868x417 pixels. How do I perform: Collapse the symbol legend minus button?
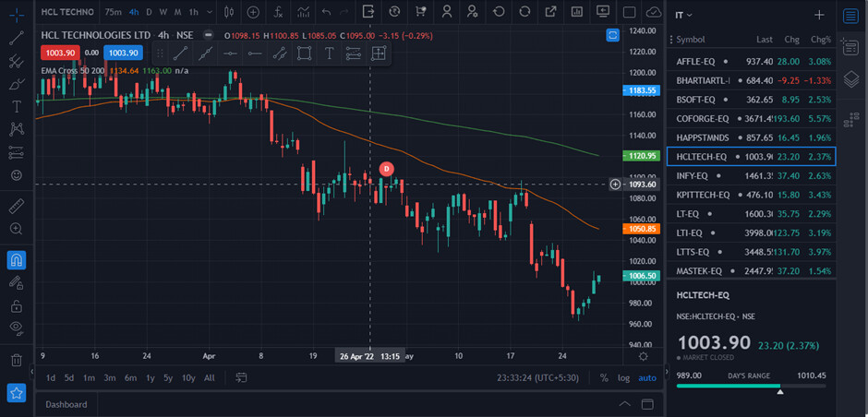pyautogui.click(x=208, y=35)
